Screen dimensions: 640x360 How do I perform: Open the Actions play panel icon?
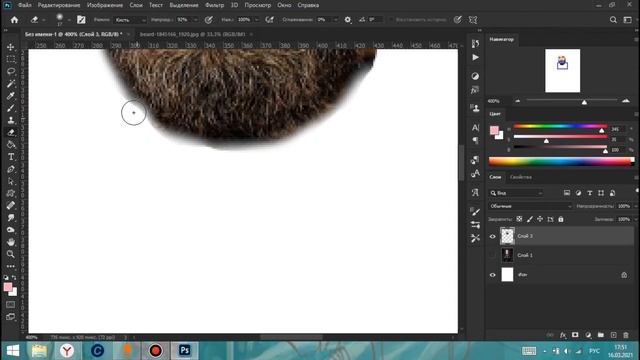475,58
